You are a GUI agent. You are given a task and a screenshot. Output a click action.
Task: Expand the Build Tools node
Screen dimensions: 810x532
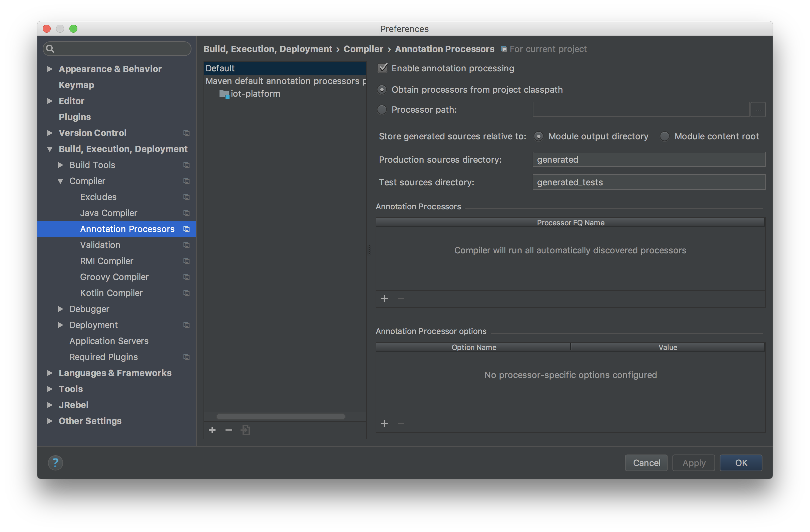pos(61,165)
